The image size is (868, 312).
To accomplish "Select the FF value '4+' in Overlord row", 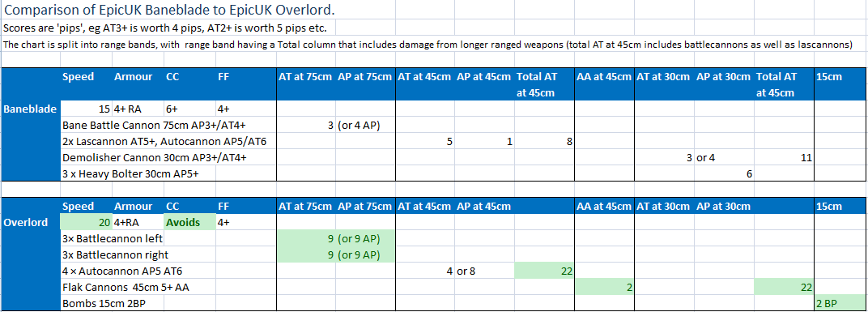I will pyautogui.click(x=246, y=223).
